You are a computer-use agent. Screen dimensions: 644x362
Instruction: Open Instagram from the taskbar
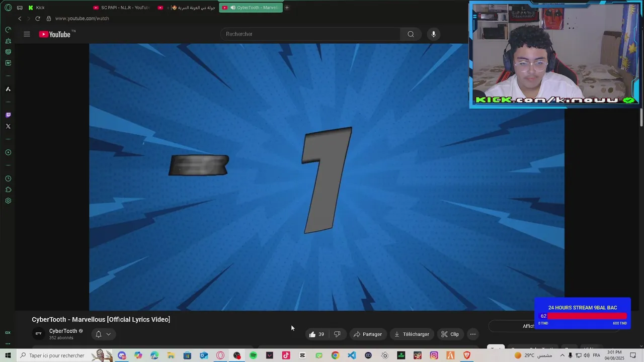[x=434, y=355]
